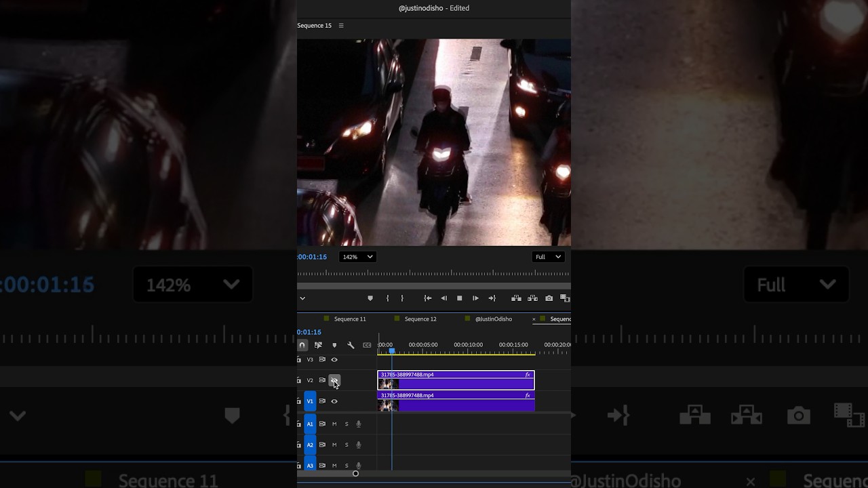Click the Mark Out button

click(402, 298)
